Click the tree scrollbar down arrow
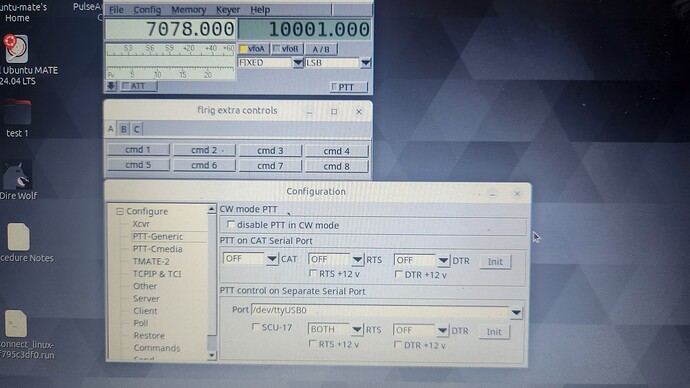 tap(212, 355)
